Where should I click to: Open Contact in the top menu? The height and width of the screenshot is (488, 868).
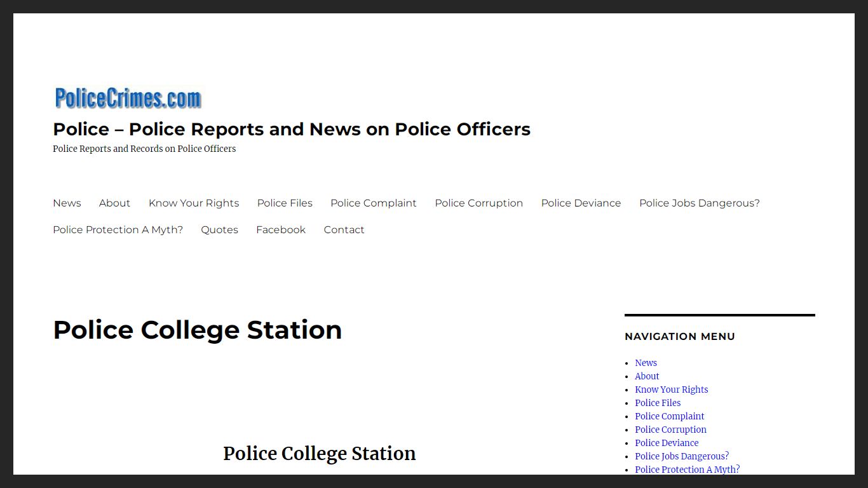click(x=344, y=230)
